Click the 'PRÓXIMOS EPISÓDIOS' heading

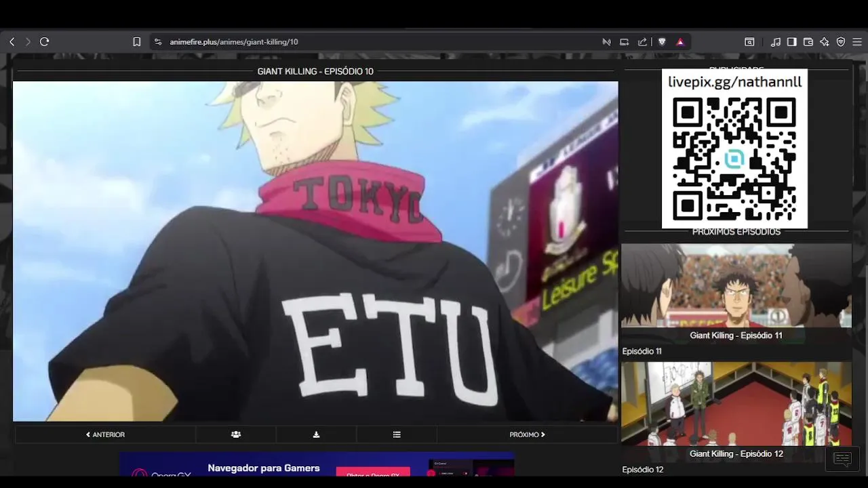click(x=736, y=232)
